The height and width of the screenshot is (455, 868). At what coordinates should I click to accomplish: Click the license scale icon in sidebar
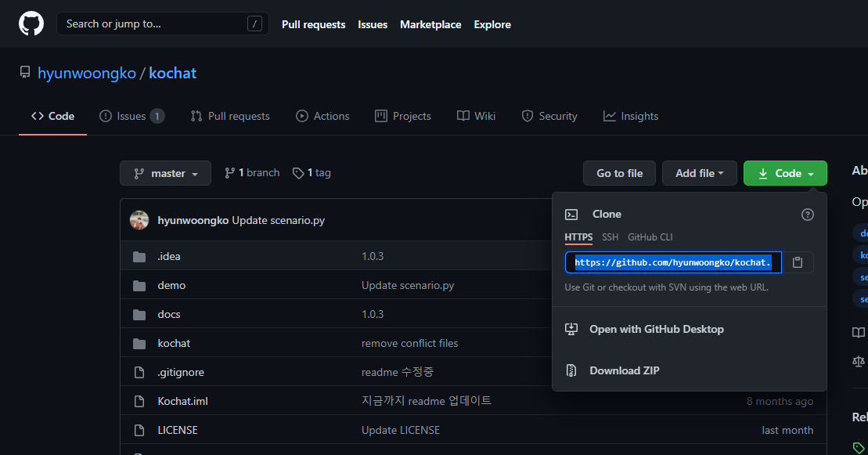click(x=859, y=361)
